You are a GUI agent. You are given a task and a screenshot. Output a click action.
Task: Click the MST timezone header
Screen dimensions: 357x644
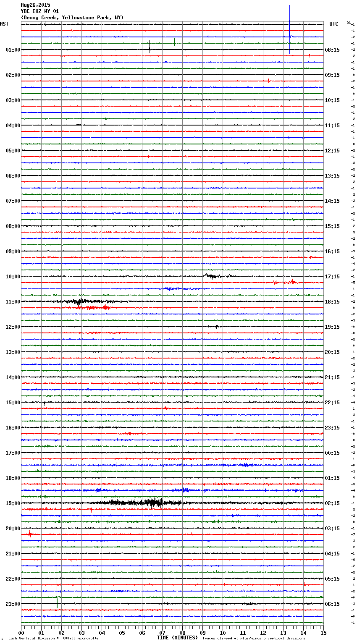(4, 24)
